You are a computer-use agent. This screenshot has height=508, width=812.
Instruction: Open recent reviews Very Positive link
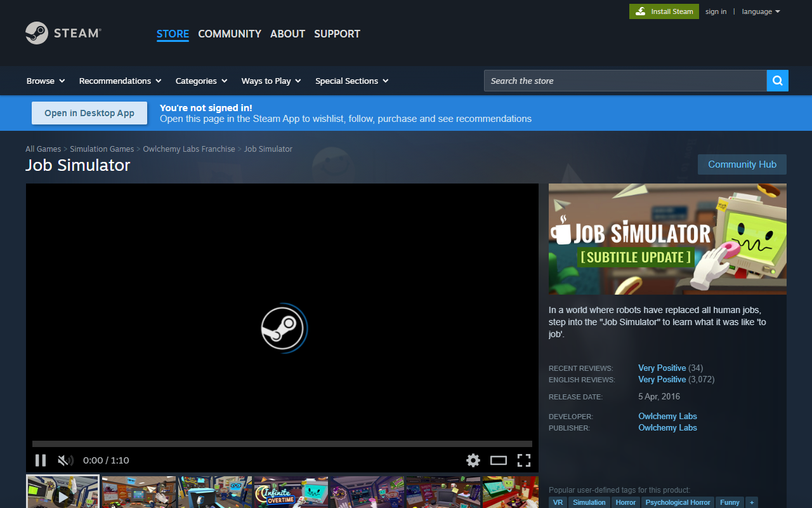coord(662,368)
